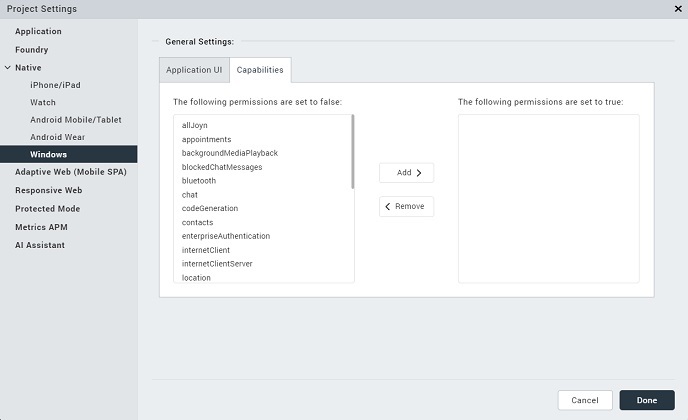Select iPhone/iPad under Native
This screenshot has height=420, width=688.
(56, 85)
